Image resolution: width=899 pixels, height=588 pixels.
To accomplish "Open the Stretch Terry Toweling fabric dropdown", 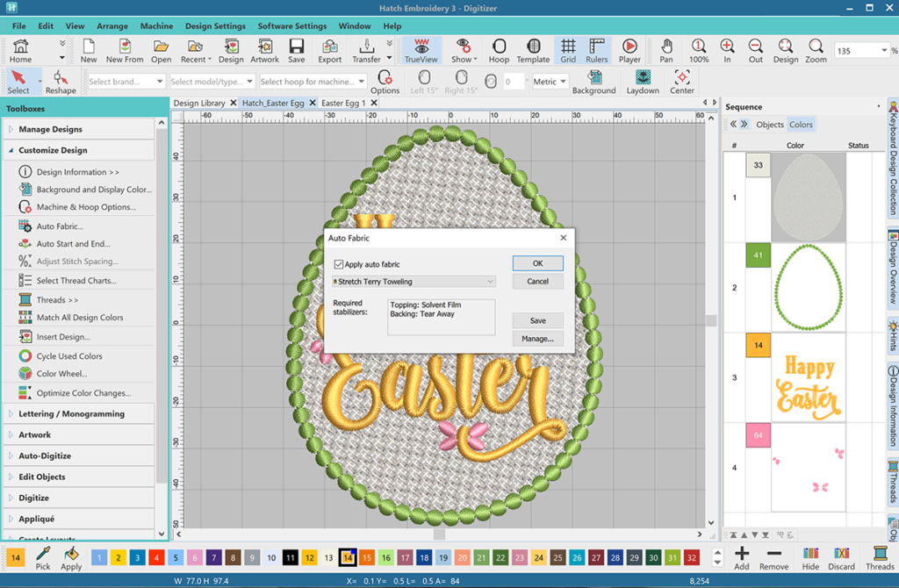I will point(414,282).
